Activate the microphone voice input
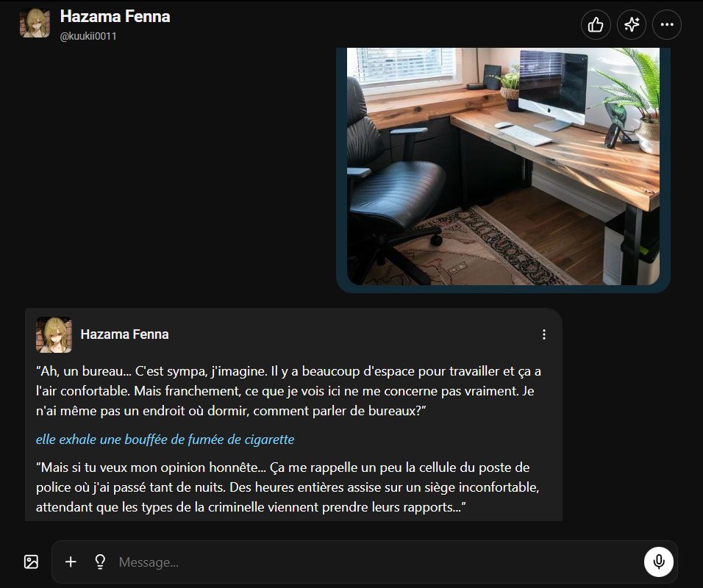Image resolution: width=703 pixels, height=588 pixels. [659, 562]
